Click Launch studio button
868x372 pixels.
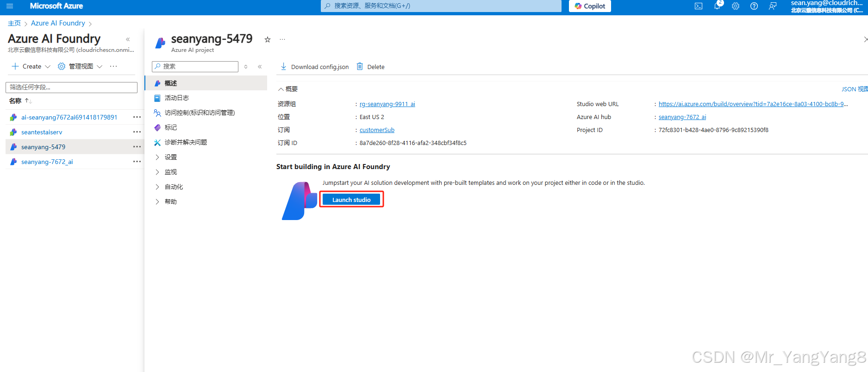[351, 200]
